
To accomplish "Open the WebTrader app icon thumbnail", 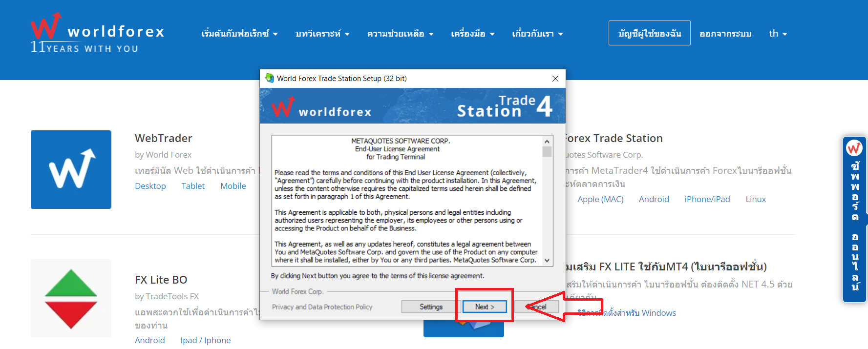I will click(x=71, y=169).
